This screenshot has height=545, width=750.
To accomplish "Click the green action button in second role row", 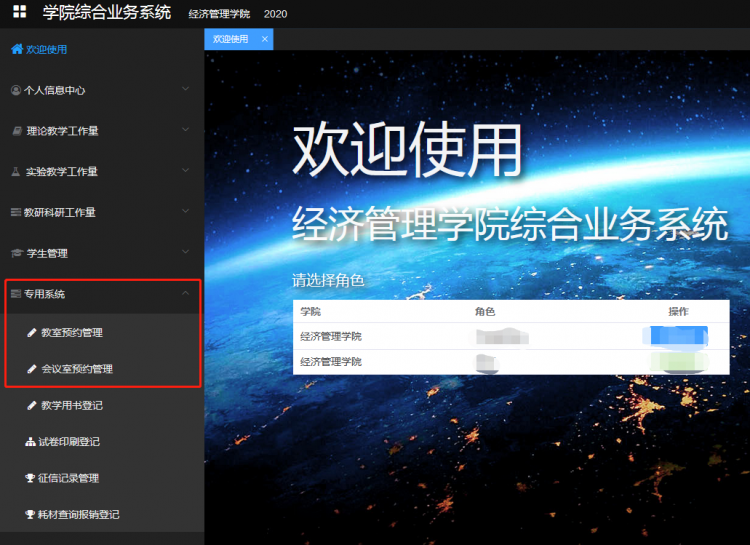I will click(678, 361).
